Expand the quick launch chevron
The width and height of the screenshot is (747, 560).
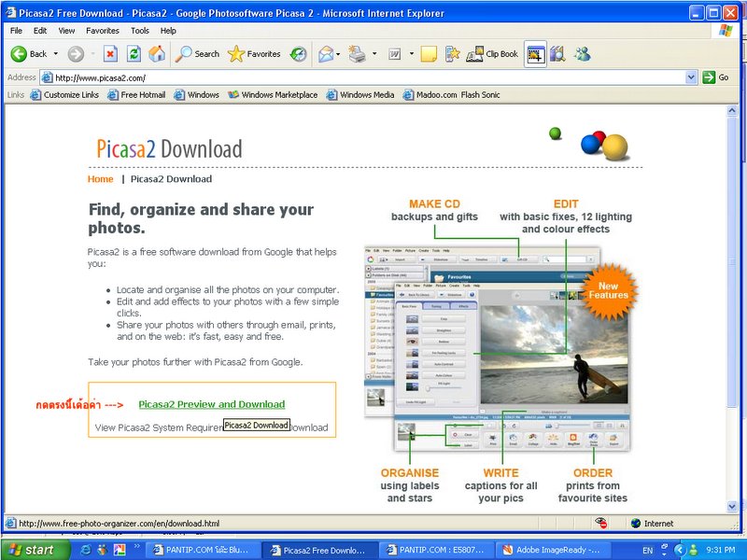[x=136, y=547]
